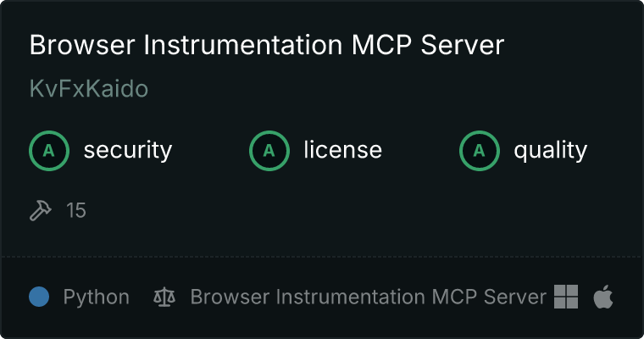Select the quality label text
Viewport: 644px width, 339px height.
[550, 150]
